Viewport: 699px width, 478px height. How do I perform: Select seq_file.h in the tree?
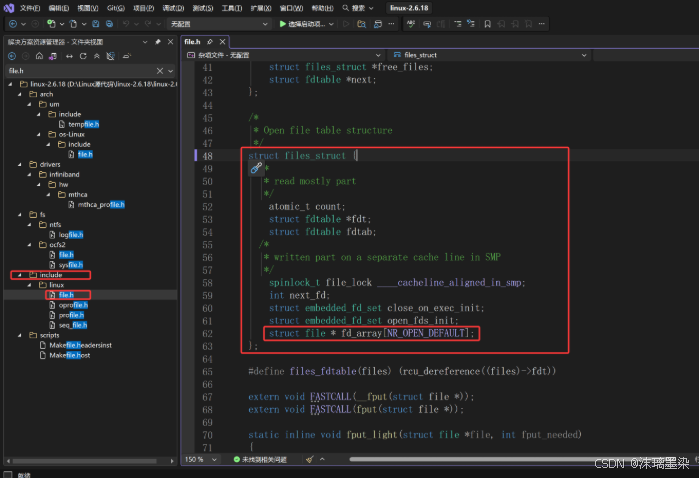point(73,325)
